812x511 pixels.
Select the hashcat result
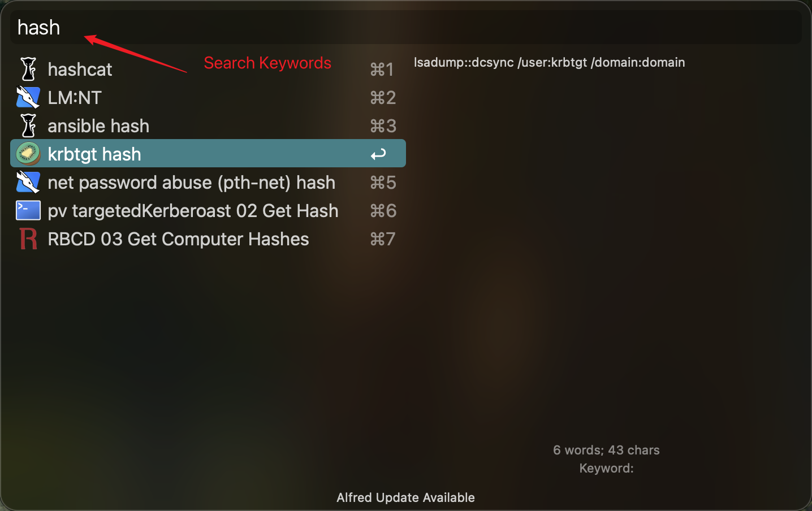[208, 69]
